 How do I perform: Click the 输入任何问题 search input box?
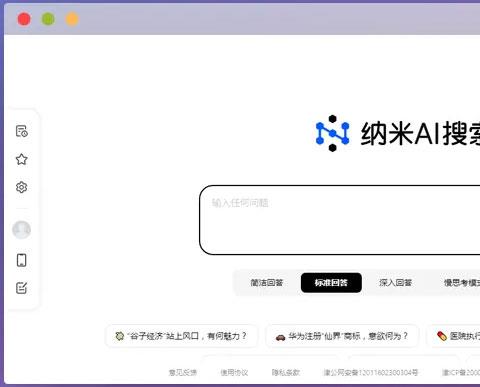point(340,220)
